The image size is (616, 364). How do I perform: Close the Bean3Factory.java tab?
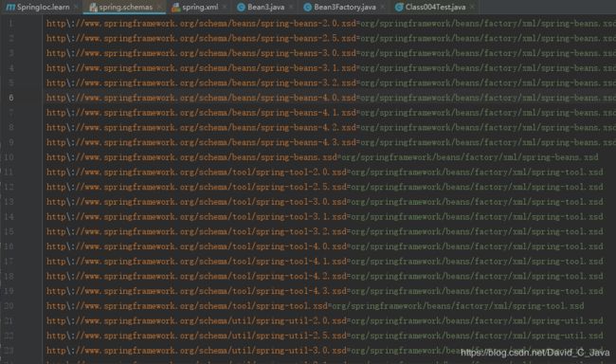click(382, 7)
